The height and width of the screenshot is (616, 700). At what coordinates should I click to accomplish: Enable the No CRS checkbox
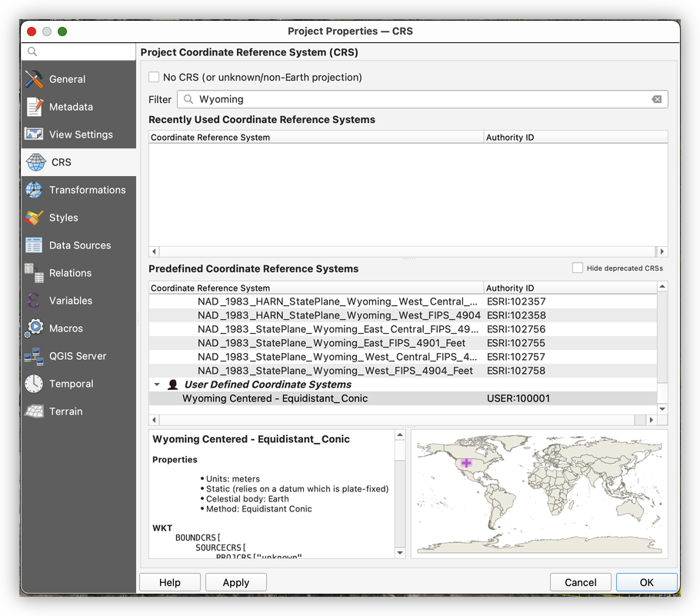pos(155,77)
